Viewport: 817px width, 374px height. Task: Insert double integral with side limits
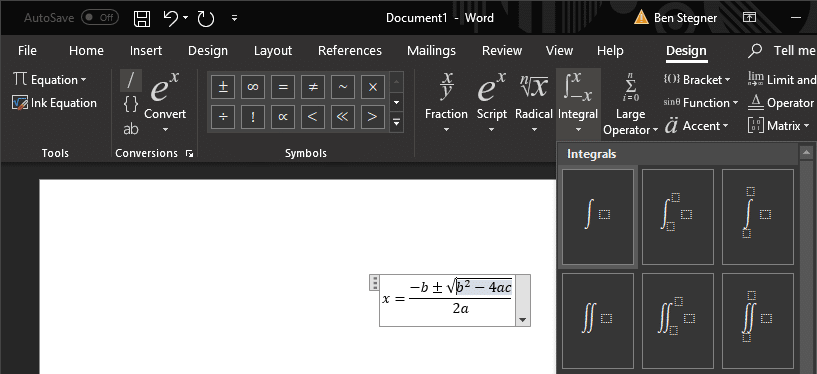pyautogui.click(x=678, y=321)
